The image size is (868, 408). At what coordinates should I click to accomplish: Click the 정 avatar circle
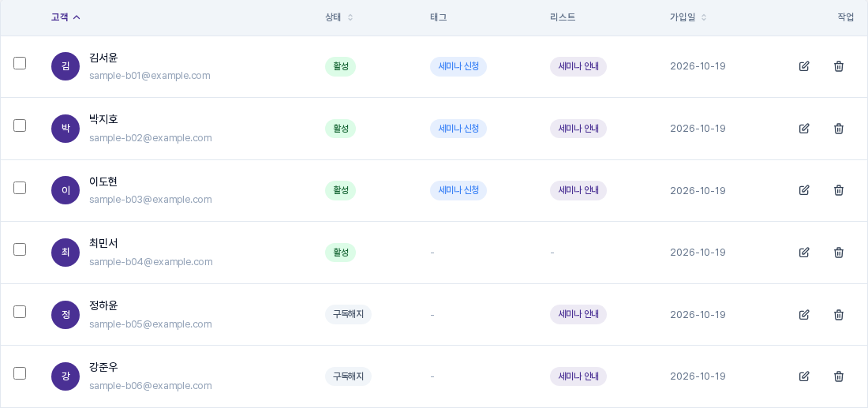[65, 314]
